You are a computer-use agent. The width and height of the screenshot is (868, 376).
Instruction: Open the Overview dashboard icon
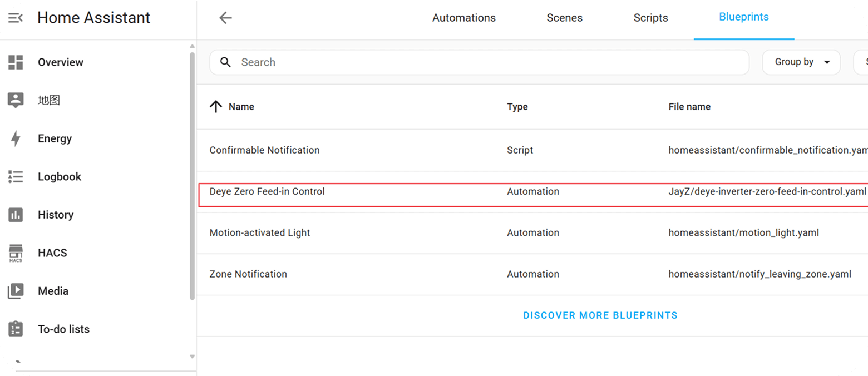[16, 62]
